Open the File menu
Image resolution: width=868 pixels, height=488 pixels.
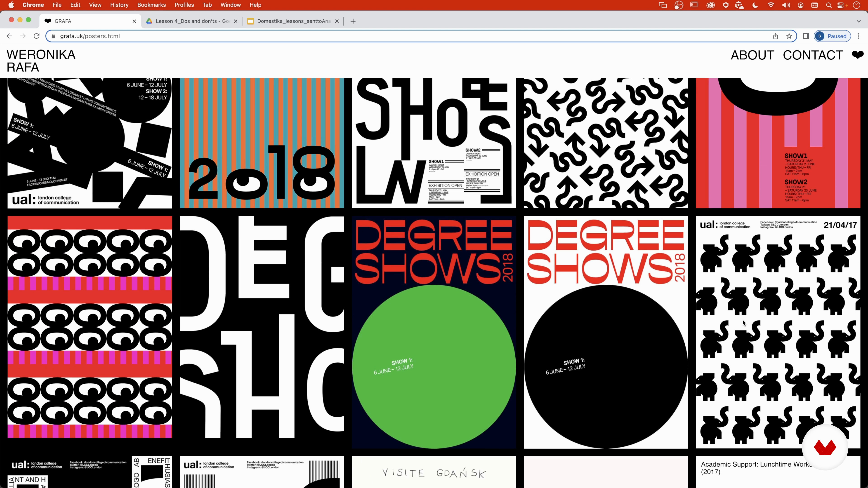[x=57, y=5]
